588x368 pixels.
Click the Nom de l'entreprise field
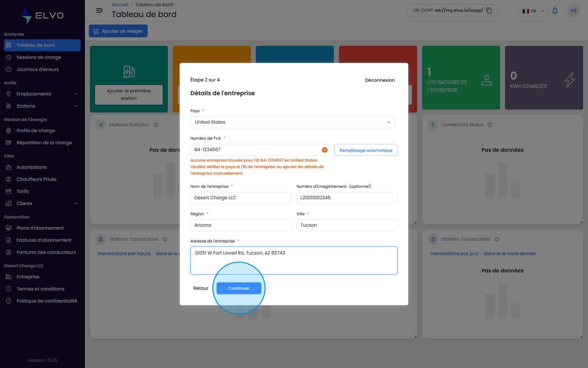pos(241,198)
